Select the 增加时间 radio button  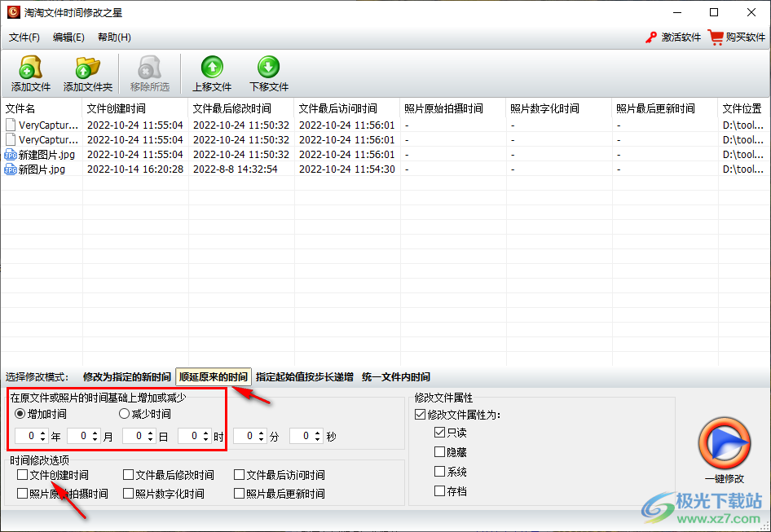point(20,414)
